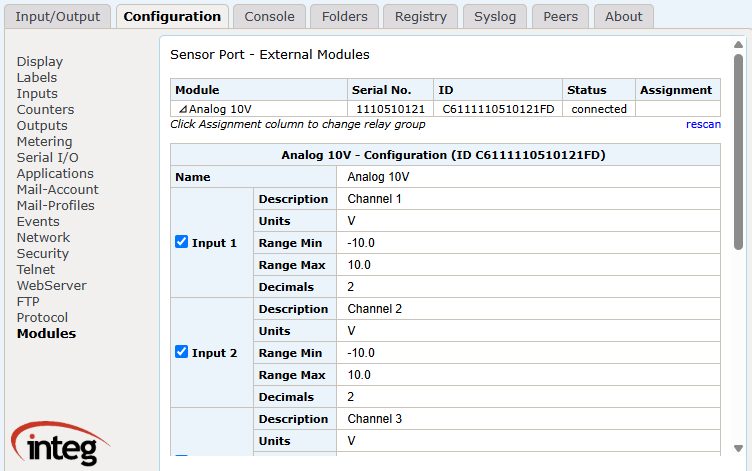Open Mail-Account settings
This screenshot has width=752, height=471.
click(x=58, y=189)
